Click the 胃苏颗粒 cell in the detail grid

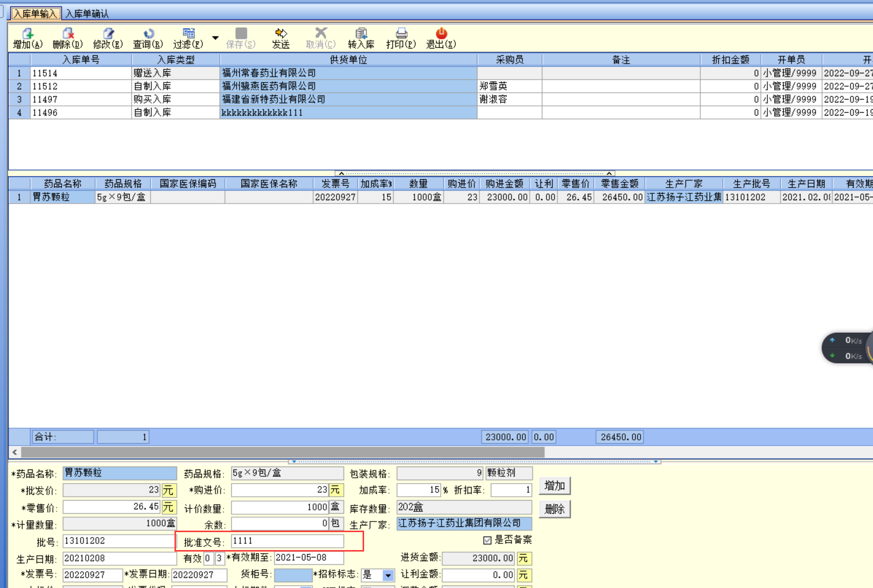63,197
